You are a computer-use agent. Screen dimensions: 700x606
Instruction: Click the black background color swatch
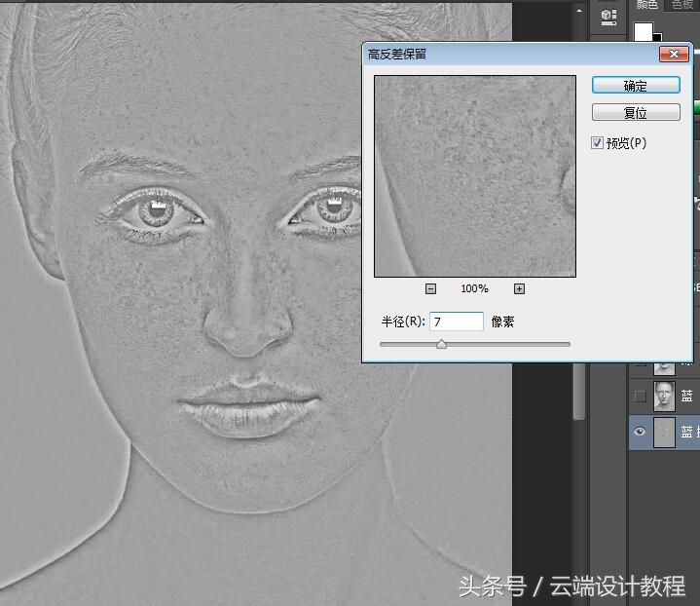point(657,37)
